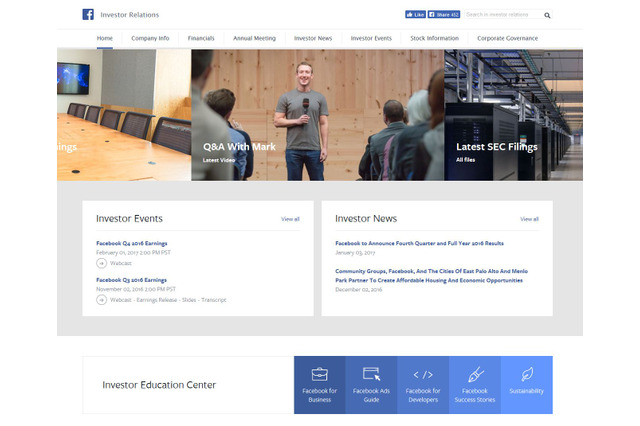
Task: Open the Investor News menu item
Action: [x=313, y=38]
